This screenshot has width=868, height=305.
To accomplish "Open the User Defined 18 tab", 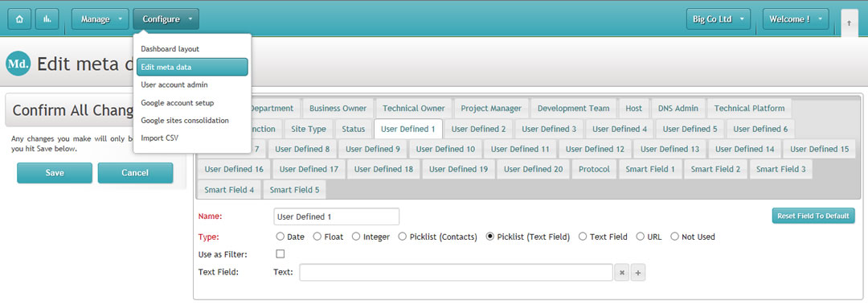I will coord(383,169).
